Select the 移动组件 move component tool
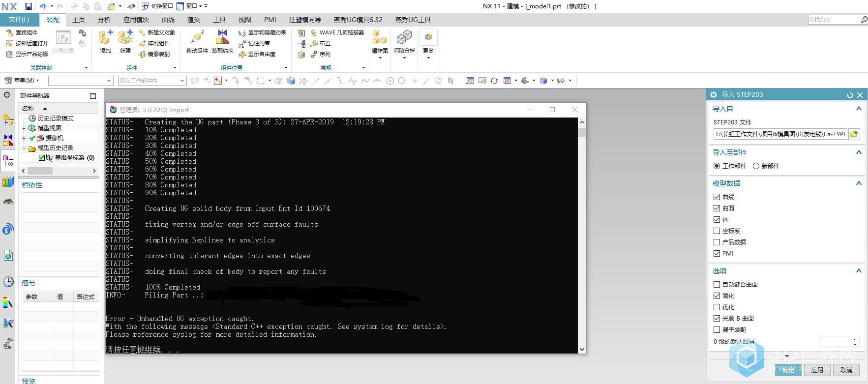The height and width of the screenshot is (384, 868). tap(197, 41)
